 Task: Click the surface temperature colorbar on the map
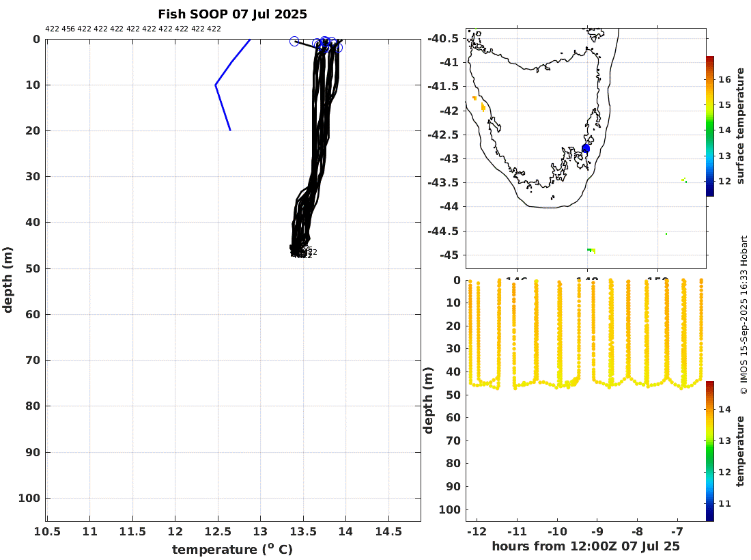click(710, 126)
